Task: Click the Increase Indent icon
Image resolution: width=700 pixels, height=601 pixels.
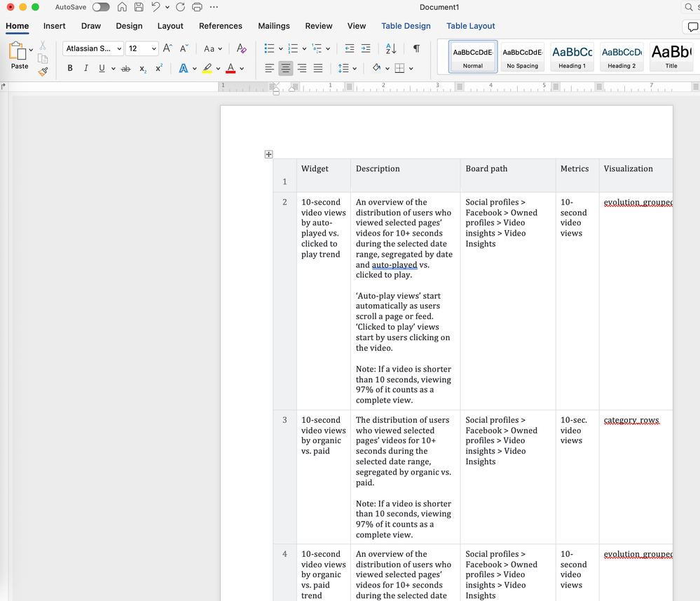Action: pos(366,48)
